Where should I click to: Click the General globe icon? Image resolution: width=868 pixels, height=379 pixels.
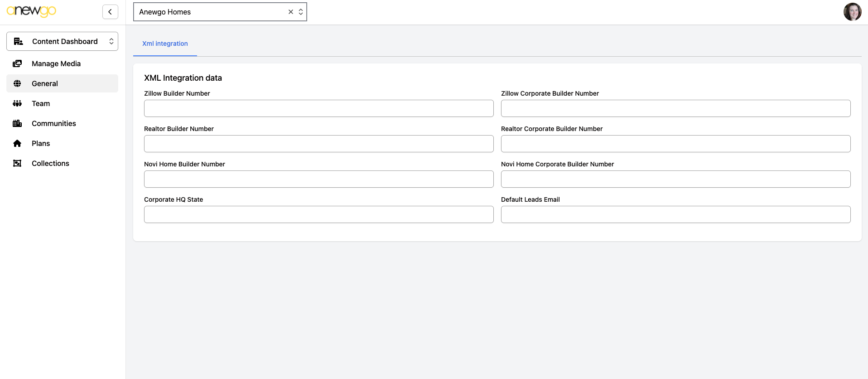(x=17, y=83)
